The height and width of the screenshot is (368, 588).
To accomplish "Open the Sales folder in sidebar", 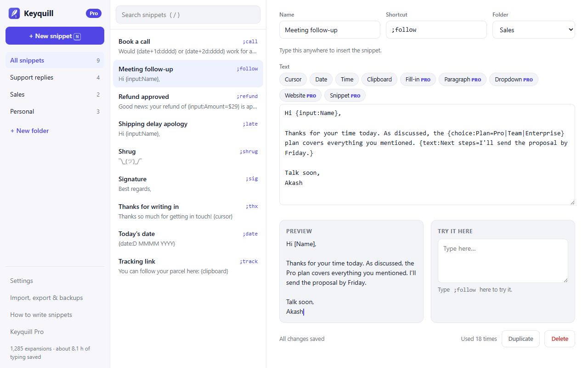I will pos(55,94).
